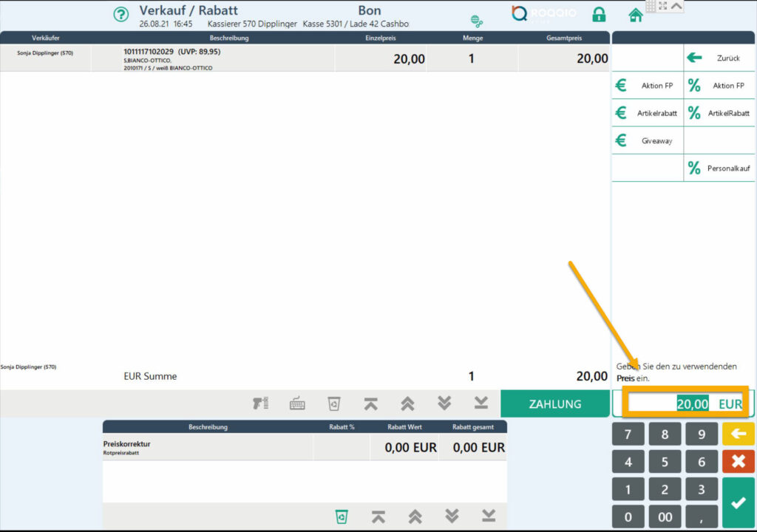Toggle fullscreen using the expand arrows icon
Image resolution: width=757 pixels, height=532 pixels.
click(x=662, y=6)
